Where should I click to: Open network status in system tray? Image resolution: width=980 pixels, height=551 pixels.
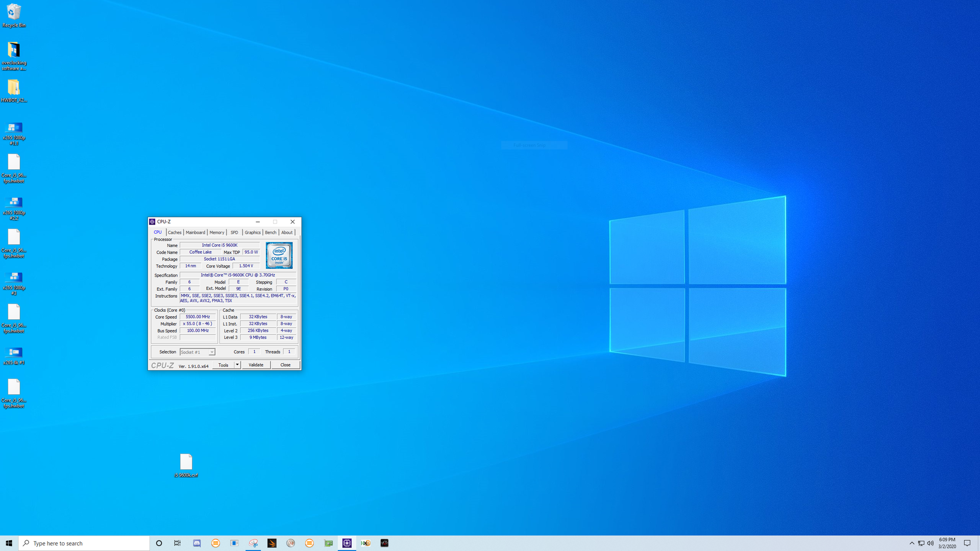click(x=921, y=543)
